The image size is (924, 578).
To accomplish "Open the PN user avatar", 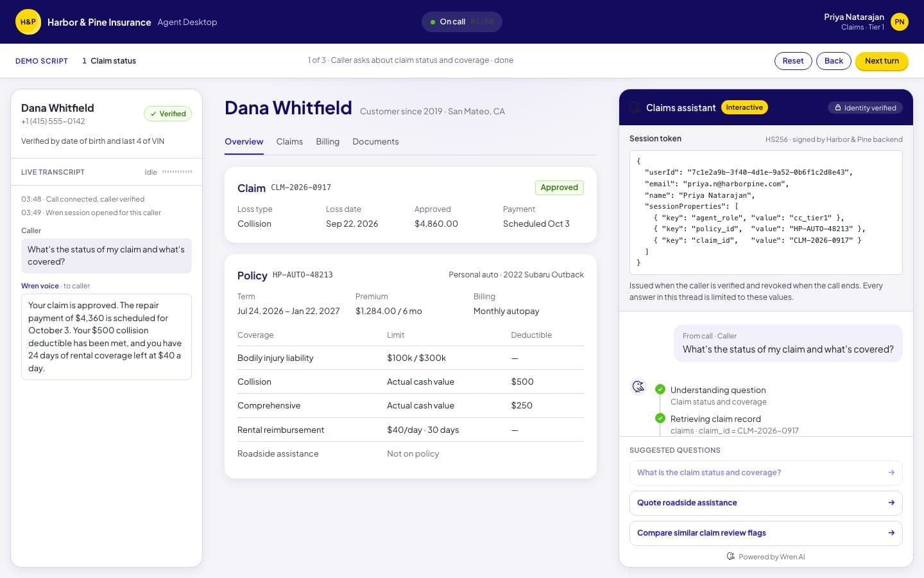I will (900, 22).
